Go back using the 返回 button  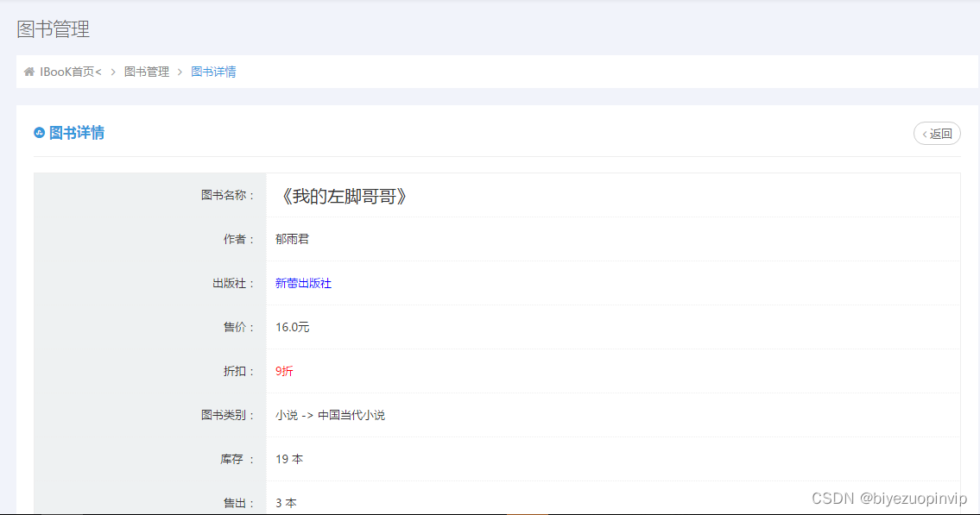click(937, 134)
